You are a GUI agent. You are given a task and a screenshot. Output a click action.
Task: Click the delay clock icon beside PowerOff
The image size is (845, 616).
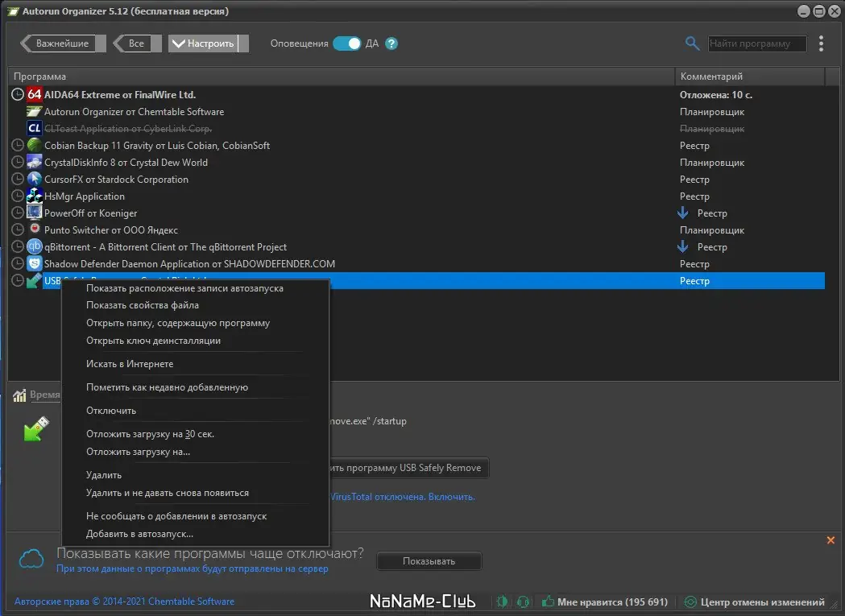(18, 213)
